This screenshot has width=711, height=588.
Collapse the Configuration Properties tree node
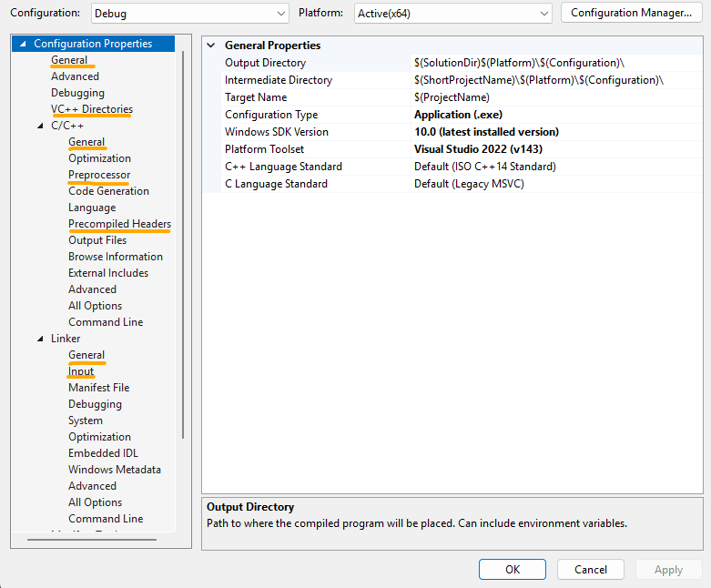coord(23,44)
